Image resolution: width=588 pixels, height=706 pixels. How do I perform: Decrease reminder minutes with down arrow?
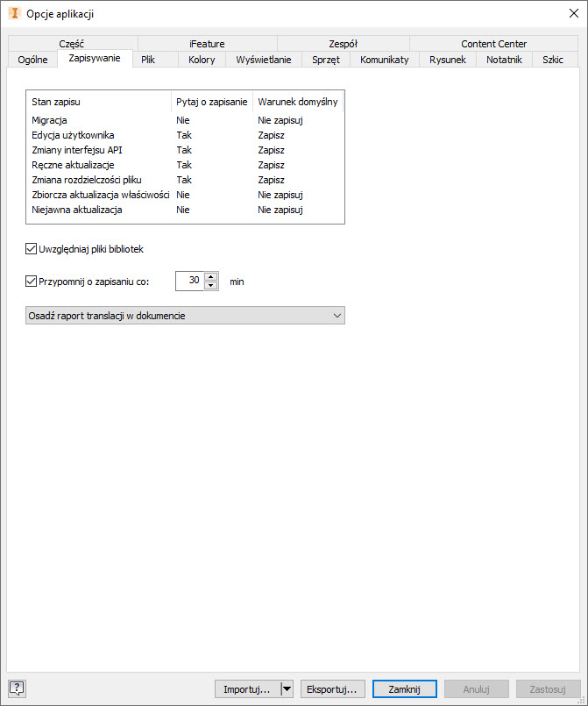[x=210, y=286]
